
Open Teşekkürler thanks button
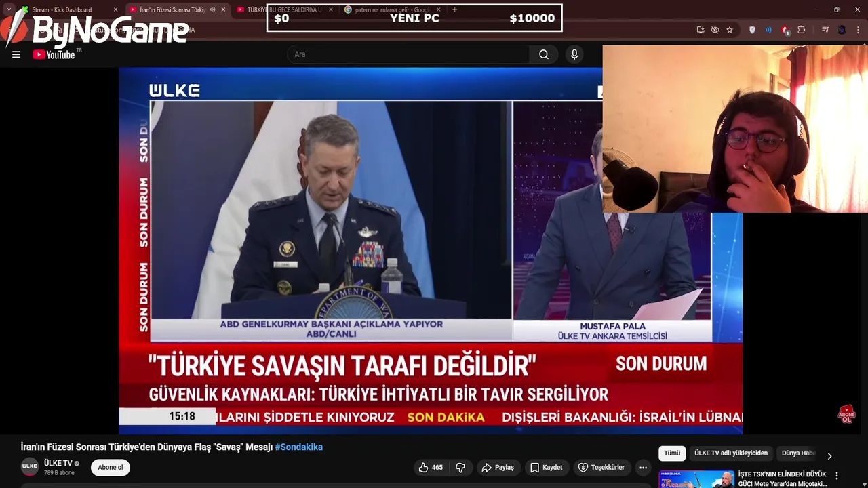point(601,467)
